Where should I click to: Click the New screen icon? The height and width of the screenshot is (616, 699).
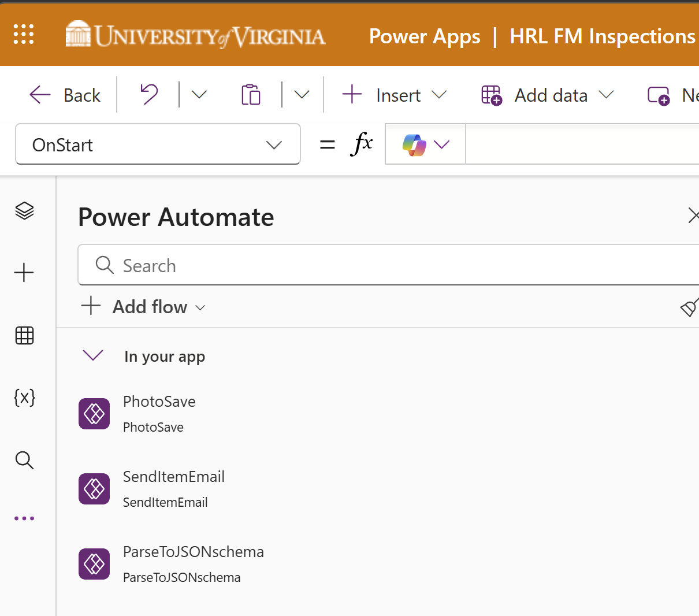pos(659,95)
